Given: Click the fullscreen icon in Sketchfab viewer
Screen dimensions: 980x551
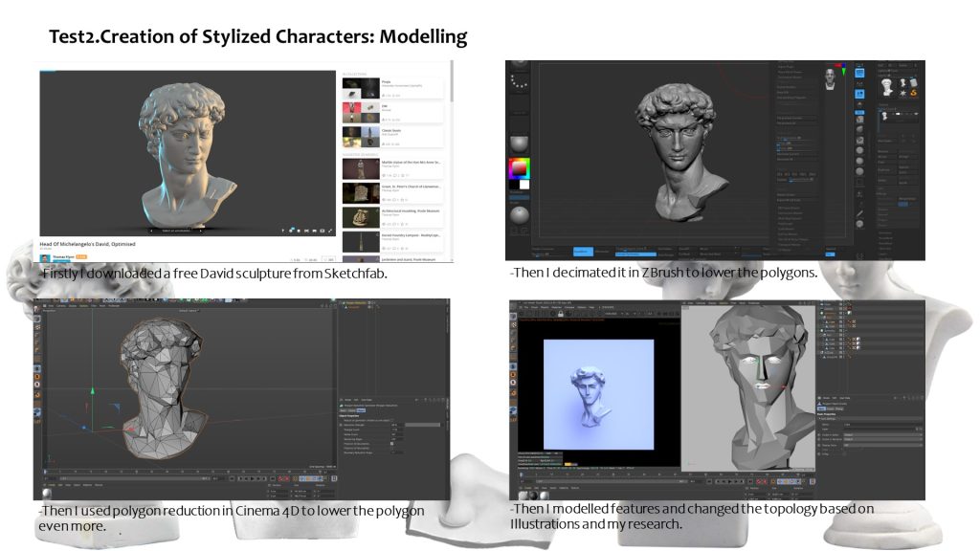Looking at the screenshot, I should [x=331, y=231].
